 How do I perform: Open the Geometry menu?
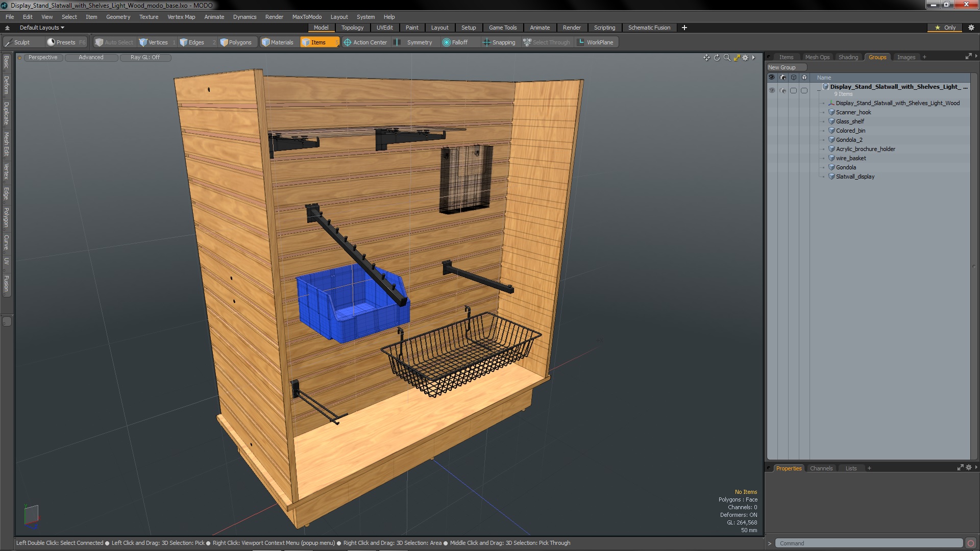coord(118,17)
